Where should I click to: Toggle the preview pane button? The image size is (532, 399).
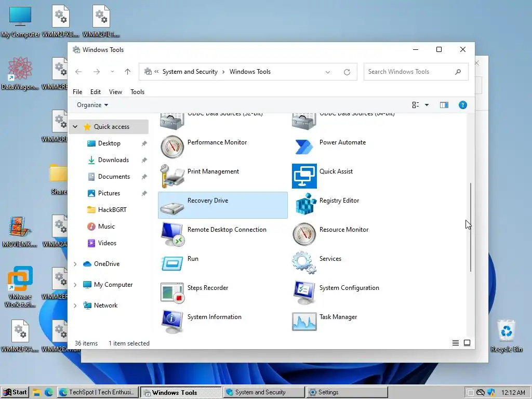click(x=444, y=105)
